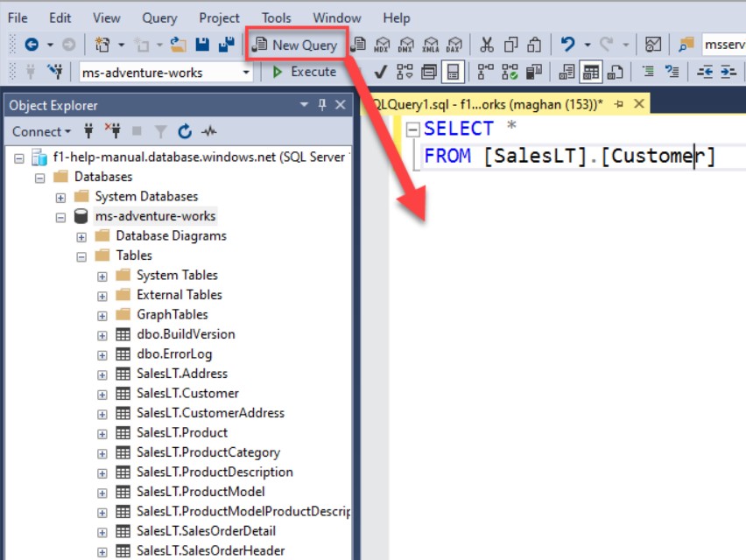
Task: Open the ms-adventure-works database dropdown
Action: (246, 73)
